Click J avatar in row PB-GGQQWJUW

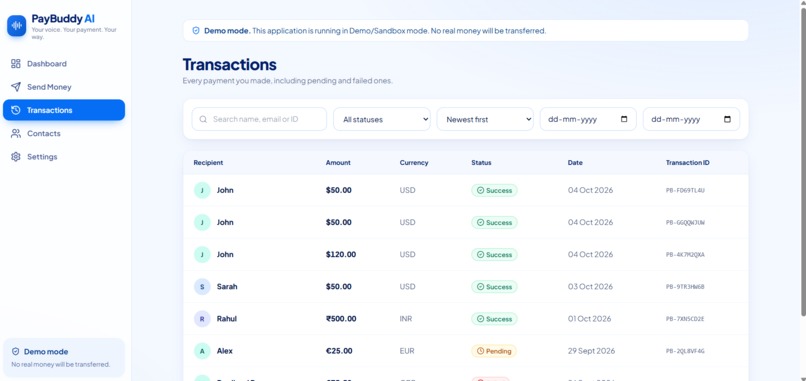(202, 222)
